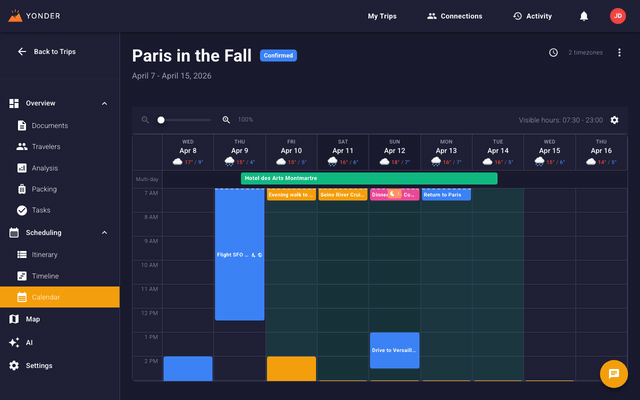Open the Drive to Versailles event
Image resolution: width=640 pixels, height=400 pixels.
click(x=395, y=350)
